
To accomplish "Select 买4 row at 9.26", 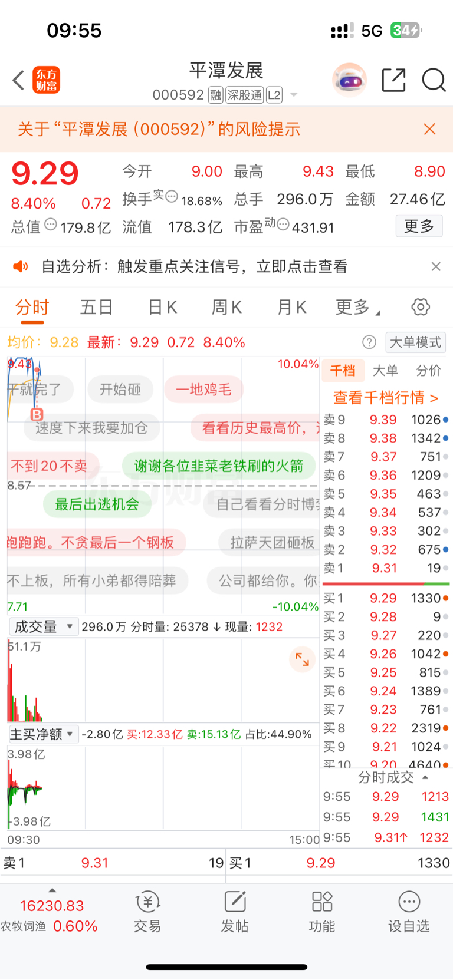I will [x=386, y=654].
